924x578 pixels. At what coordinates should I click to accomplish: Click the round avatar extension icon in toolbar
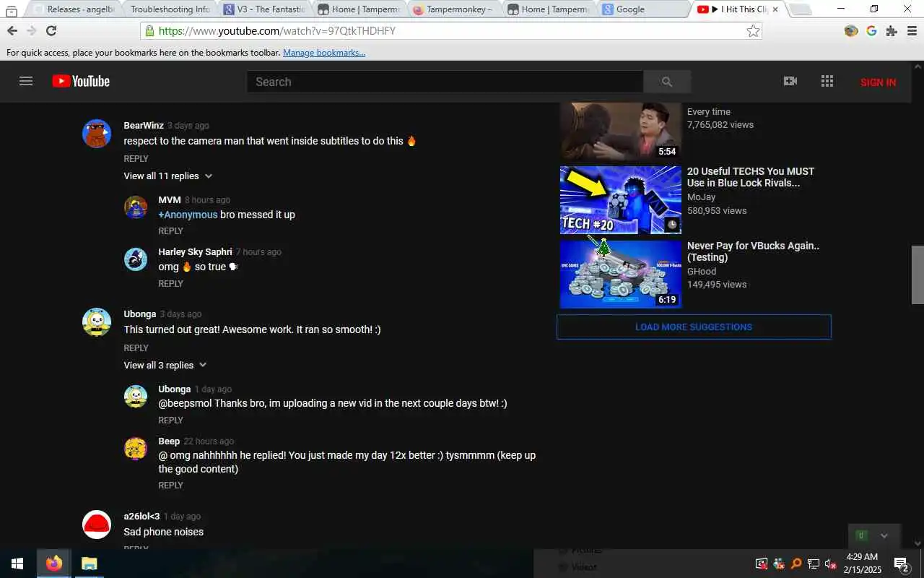851,31
